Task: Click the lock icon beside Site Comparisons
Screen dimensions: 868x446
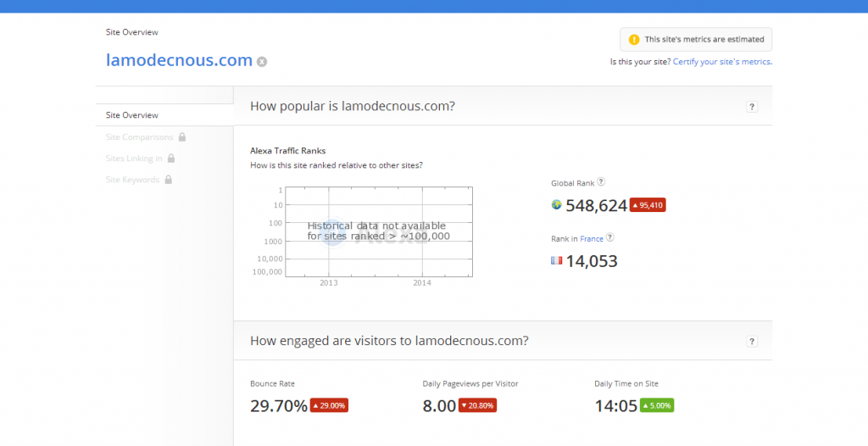Action: point(182,137)
